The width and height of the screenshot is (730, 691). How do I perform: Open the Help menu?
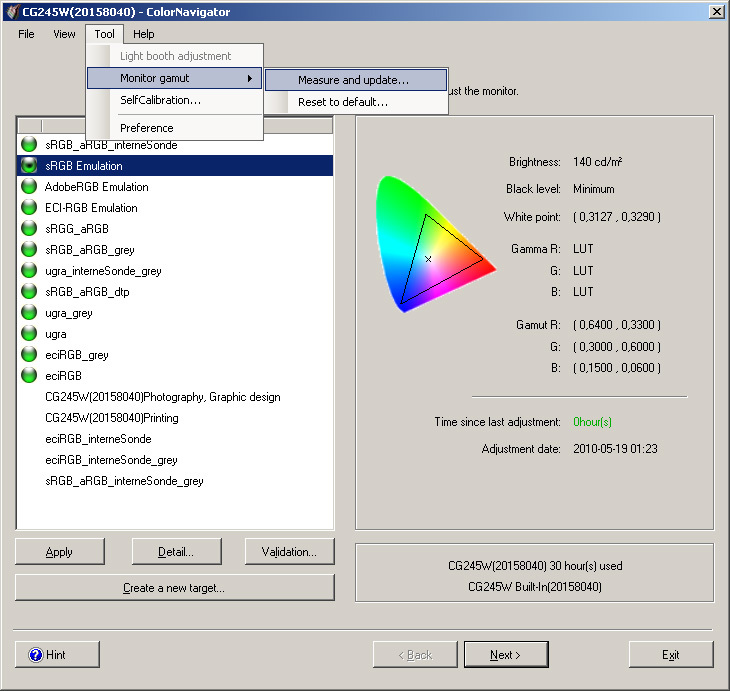[x=143, y=34]
